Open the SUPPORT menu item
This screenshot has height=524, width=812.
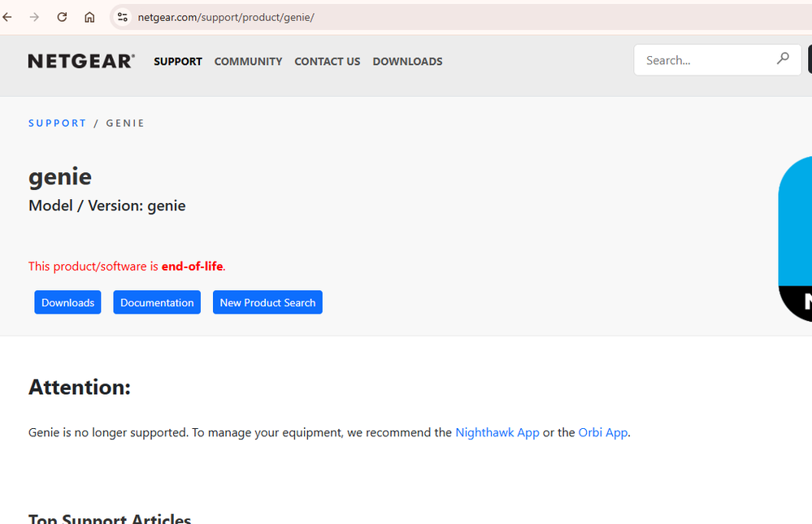click(x=178, y=62)
